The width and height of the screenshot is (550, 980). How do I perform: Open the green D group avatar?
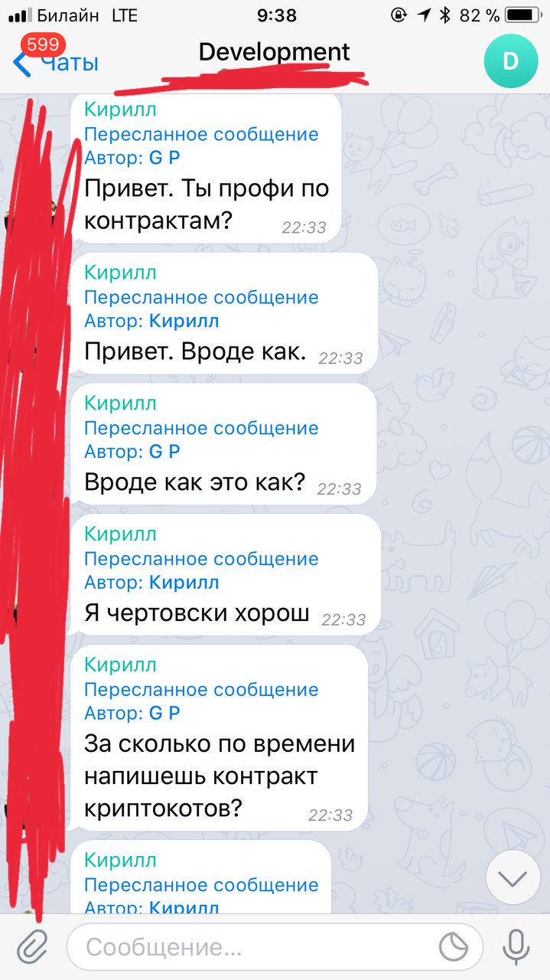[x=510, y=61]
